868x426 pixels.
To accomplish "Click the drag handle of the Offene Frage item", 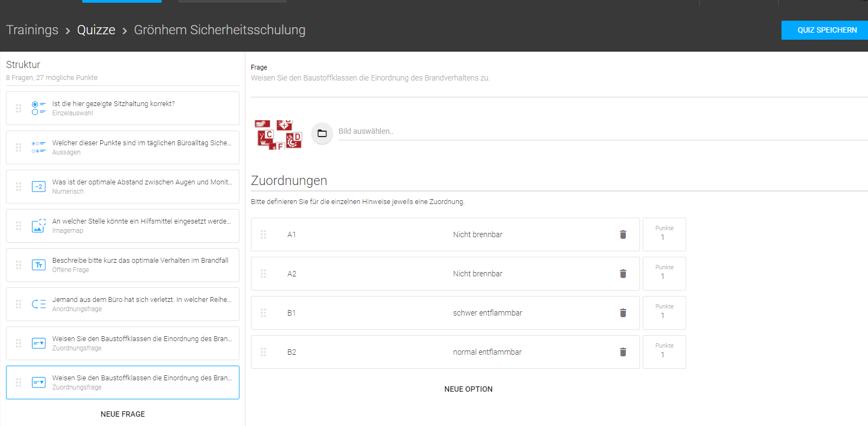I will tap(19, 265).
